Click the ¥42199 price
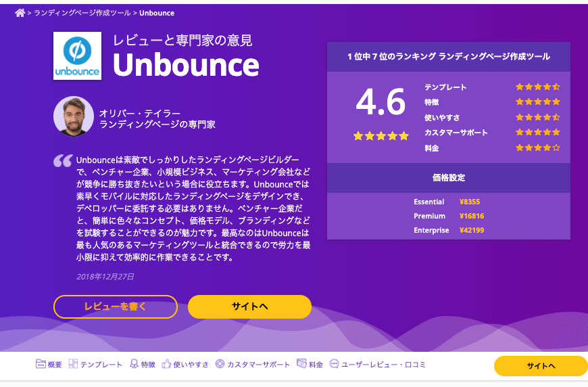Image resolution: width=588 pixels, height=387 pixels. [472, 230]
